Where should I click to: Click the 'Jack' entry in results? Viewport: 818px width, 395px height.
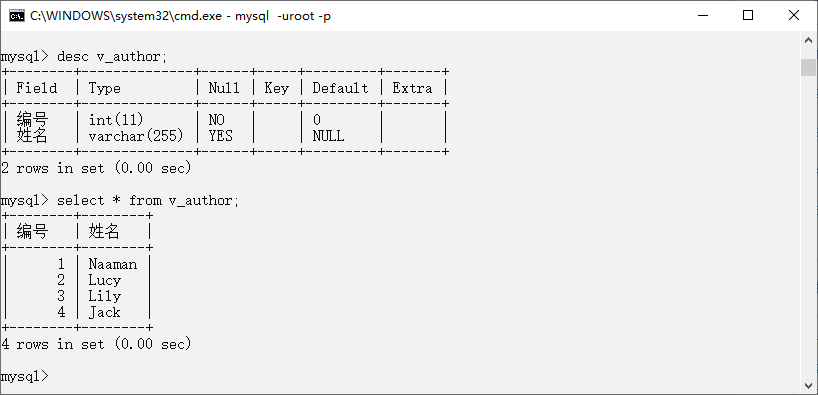(x=104, y=313)
